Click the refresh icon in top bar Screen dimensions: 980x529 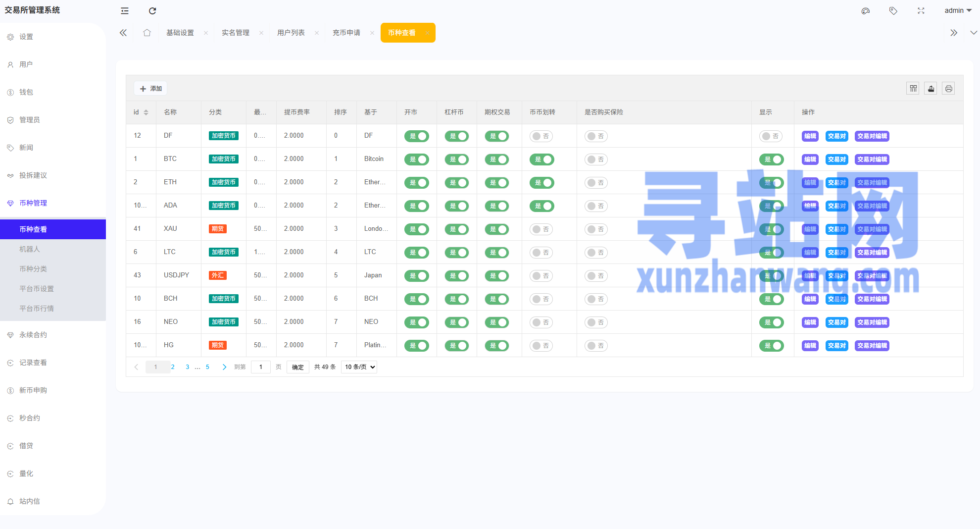(x=152, y=11)
